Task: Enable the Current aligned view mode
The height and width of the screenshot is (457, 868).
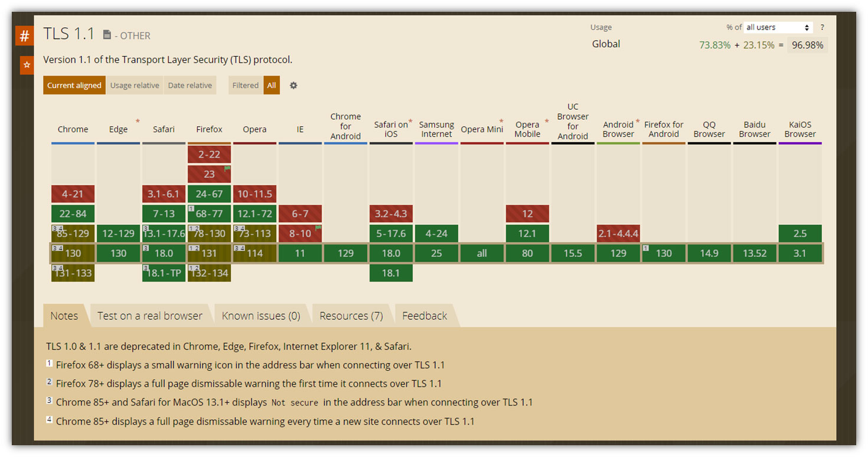Action: [74, 85]
